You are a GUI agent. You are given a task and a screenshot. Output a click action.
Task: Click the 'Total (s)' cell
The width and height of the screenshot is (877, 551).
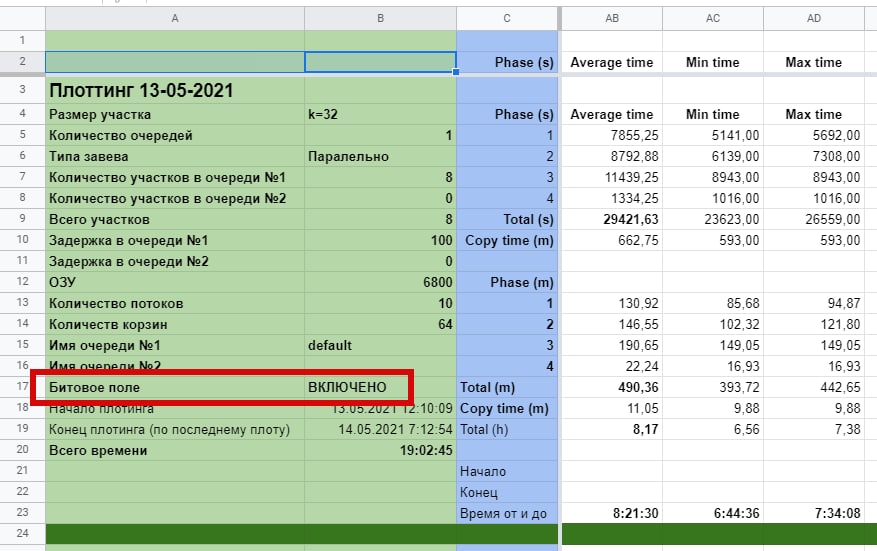coord(507,219)
